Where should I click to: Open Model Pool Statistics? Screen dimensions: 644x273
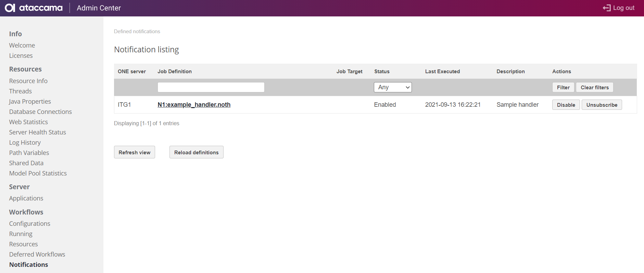click(x=38, y=173)
